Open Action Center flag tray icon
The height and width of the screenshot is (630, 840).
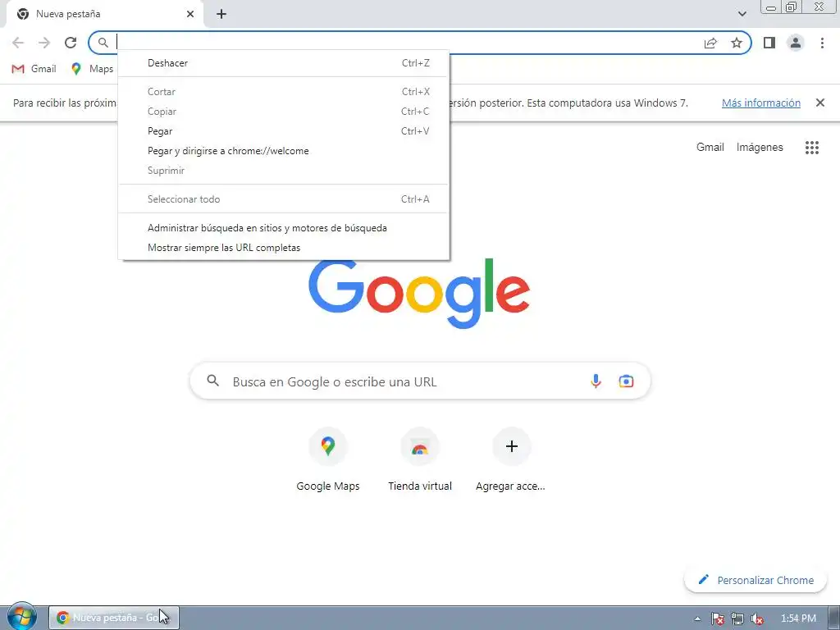tap(717, 619)
